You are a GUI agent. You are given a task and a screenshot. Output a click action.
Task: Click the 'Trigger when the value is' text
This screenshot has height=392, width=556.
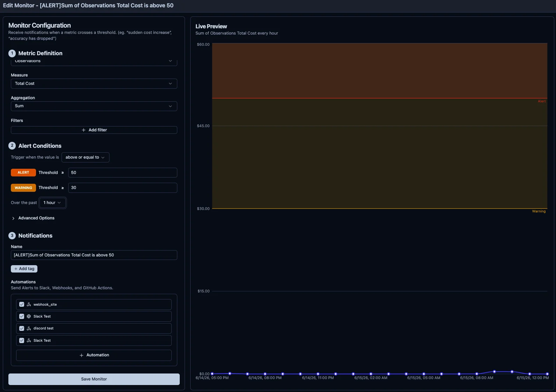coord(35,157)
